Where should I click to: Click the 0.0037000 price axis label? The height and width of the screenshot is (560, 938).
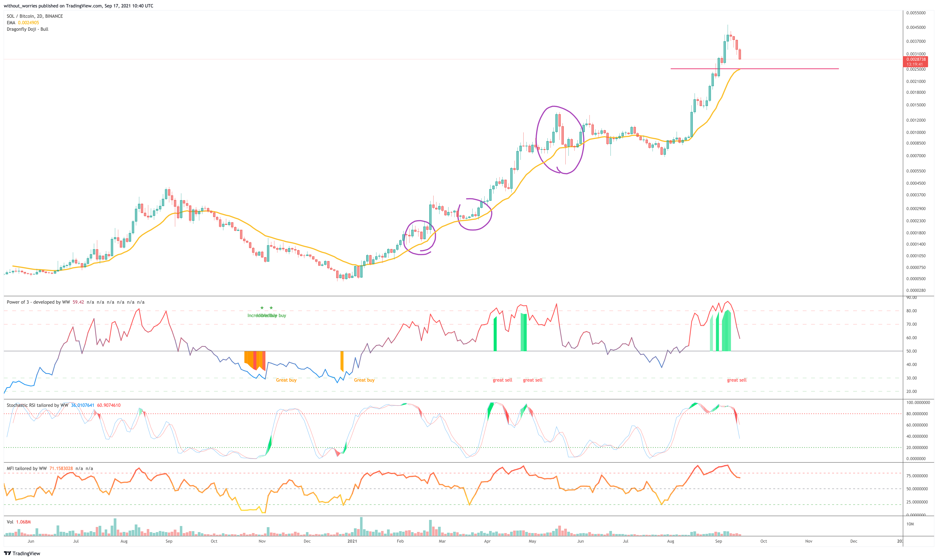916,41
